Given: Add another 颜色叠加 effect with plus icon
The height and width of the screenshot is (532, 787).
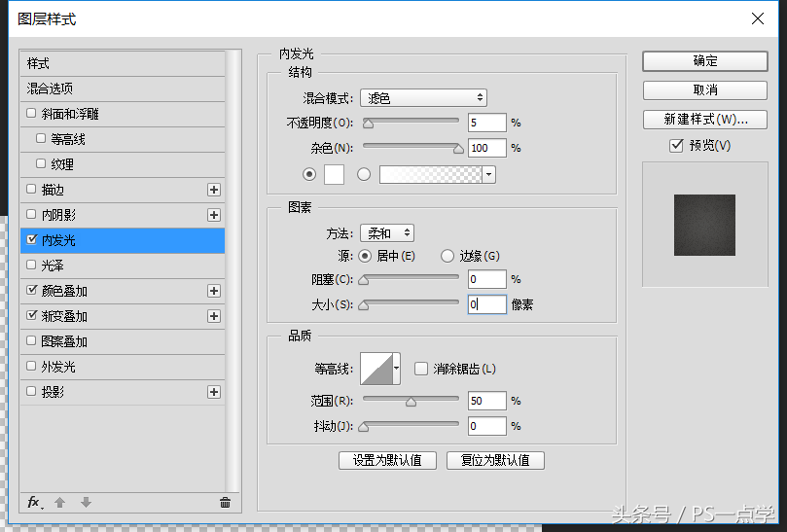Looking at the screenshot, I should 214,291.
